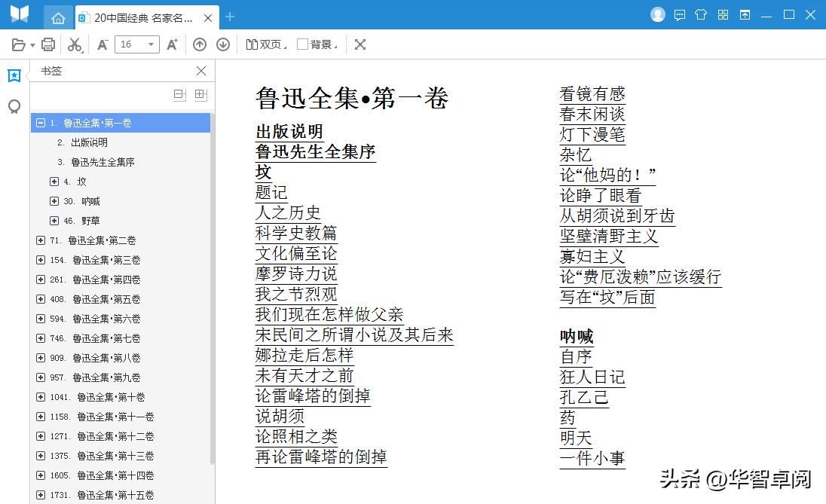
Task: Click the print icon in the toolbar
Action: [47, 44]
